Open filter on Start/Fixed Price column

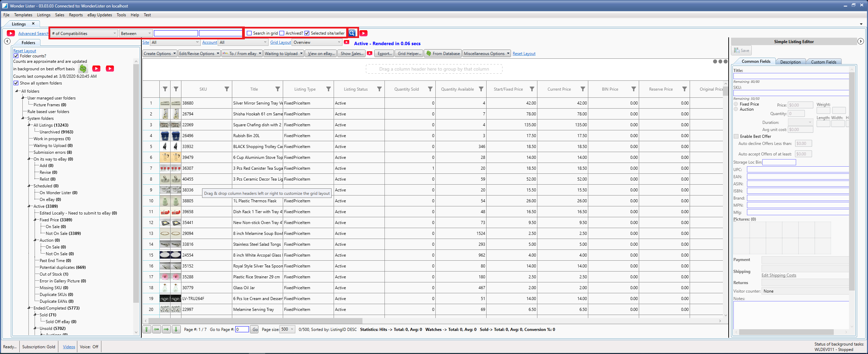[532, 89]
